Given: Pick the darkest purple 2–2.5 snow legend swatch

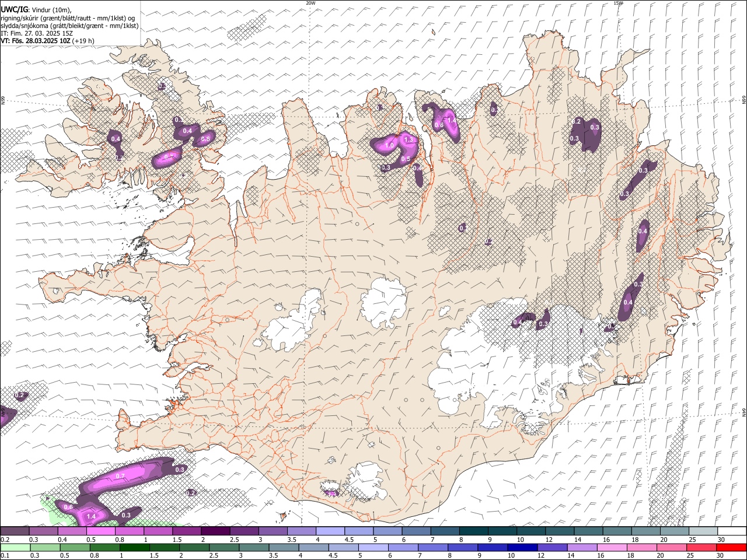Looking at the screenshot, I should coord(215,531).
